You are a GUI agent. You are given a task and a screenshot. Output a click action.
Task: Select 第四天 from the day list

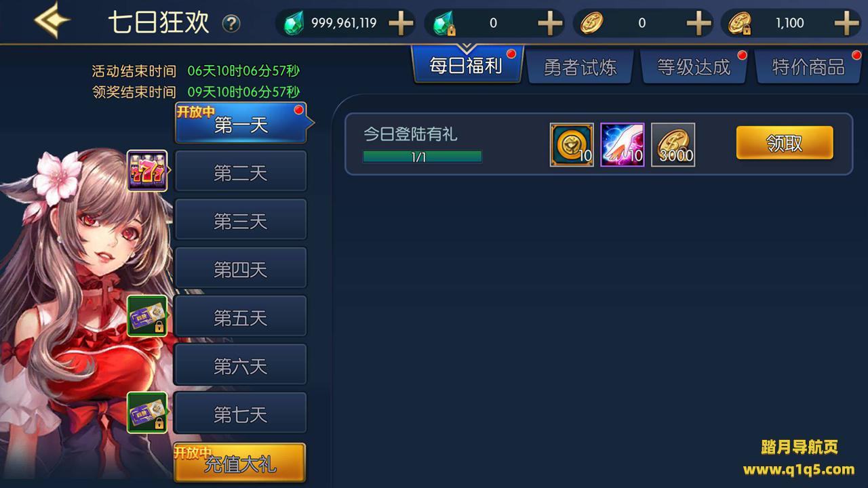pos(241,269)
